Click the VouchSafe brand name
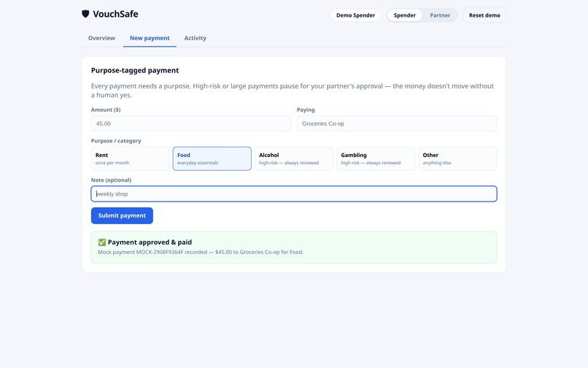Viewport: 588px width, 368px height. pos(115,14)
